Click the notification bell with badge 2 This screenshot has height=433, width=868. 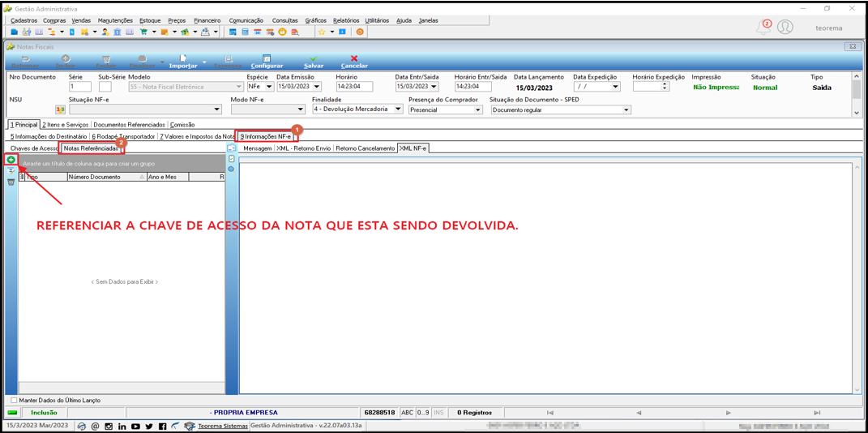[763, 27]
